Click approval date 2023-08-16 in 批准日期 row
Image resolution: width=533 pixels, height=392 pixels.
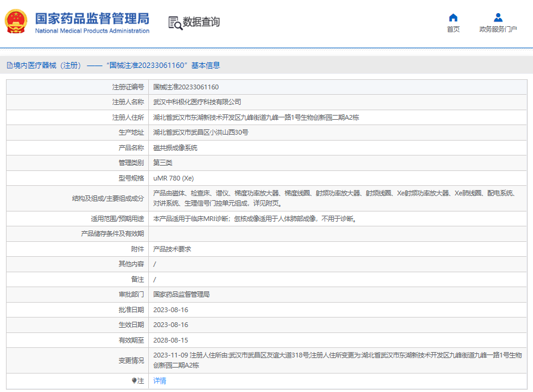click(x=171, y=310)
